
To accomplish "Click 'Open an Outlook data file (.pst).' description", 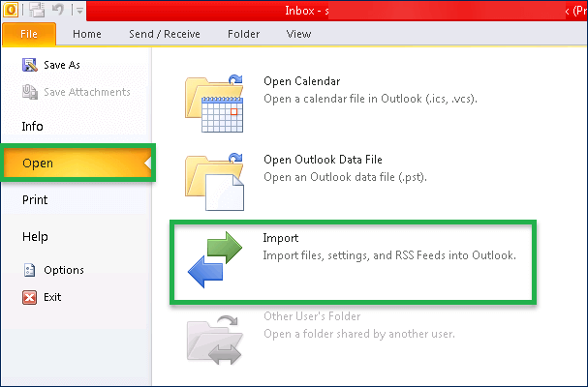I will [346, 177].
